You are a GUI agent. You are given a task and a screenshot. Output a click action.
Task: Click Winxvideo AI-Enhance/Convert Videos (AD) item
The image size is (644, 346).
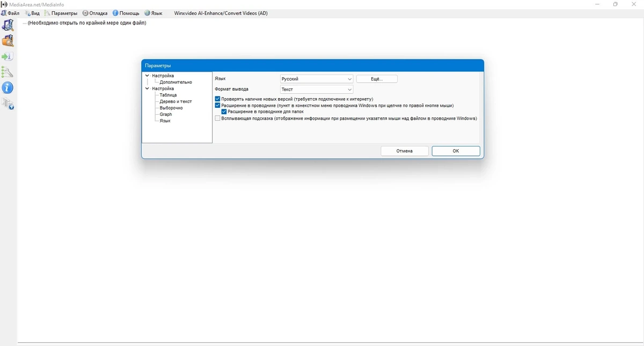(x=221, y=13)
